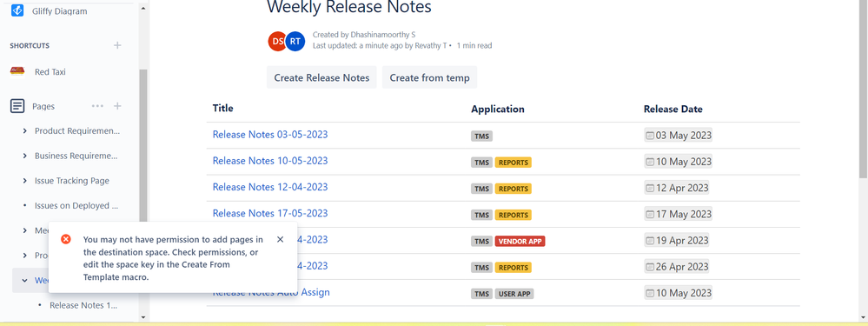Viewport: 868px width, 326px height.
Task: Click REPORTS label in 26 Apr 2023 row
Action: click(x=514, y=268)
